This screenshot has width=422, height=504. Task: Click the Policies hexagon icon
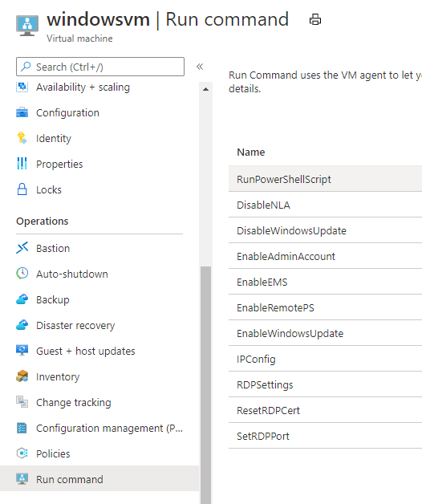point(22,453)
